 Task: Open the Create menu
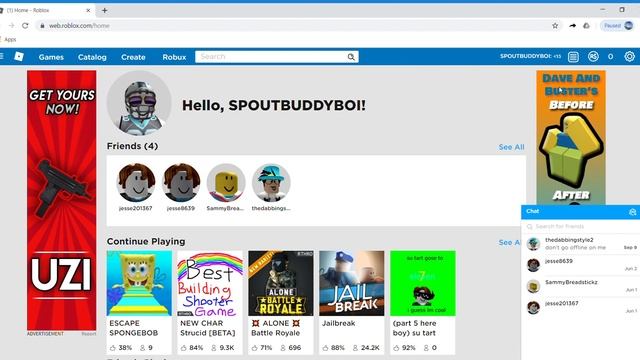(133, 57)
